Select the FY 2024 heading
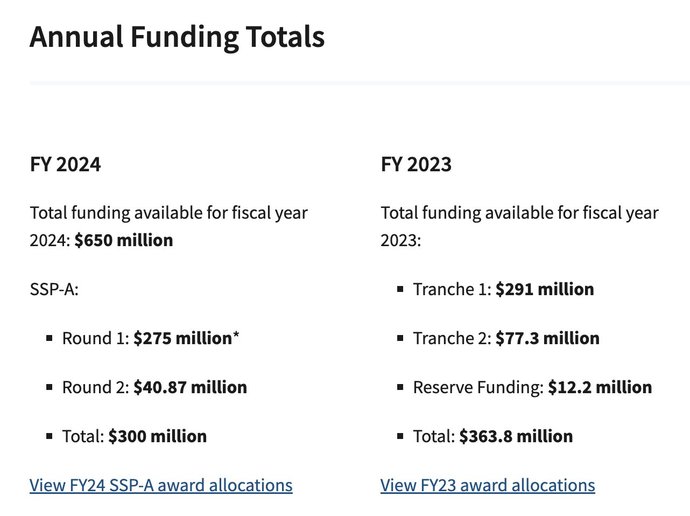Image resolution: width=690 pixels, height=516 pixels. pyautogui.click(x=65, y=164)
